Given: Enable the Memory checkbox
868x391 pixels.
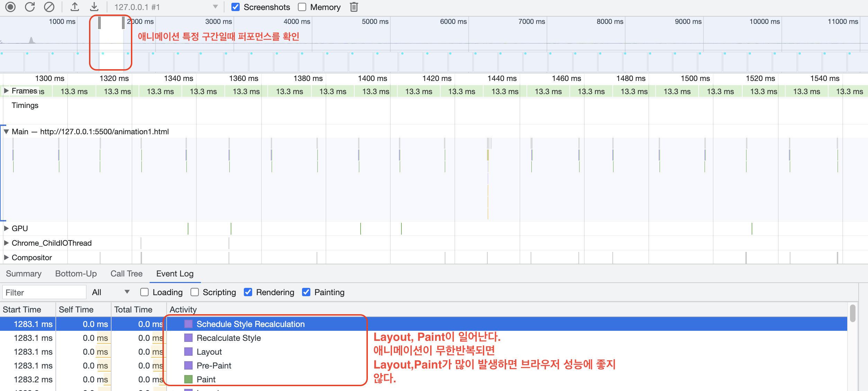Looking at the screenshot, I should [302, 7].
